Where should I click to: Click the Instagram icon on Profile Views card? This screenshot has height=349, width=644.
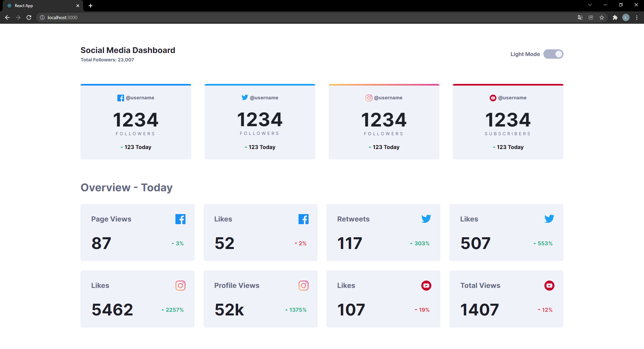(x=304, y=286)
